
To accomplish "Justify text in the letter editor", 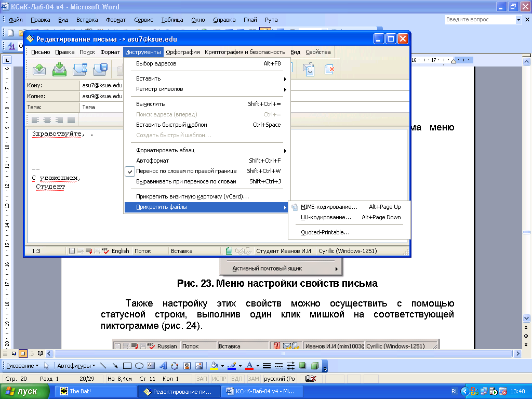I will point(71,119).
